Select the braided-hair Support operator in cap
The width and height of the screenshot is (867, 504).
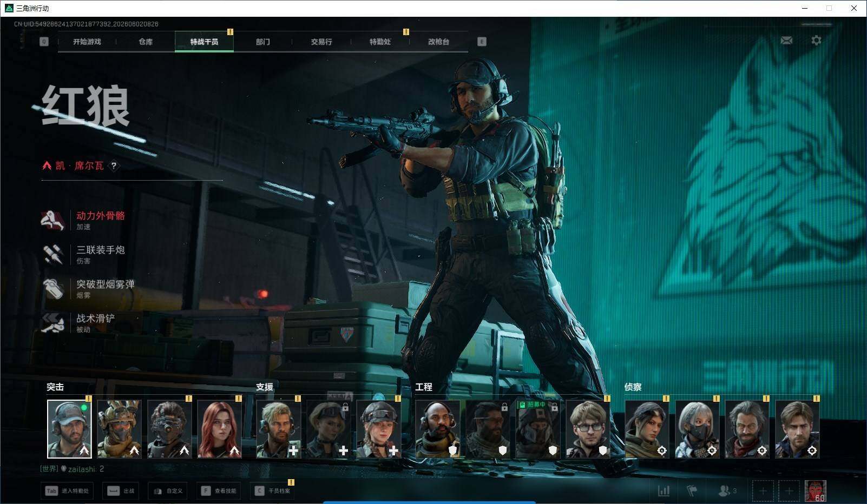click(x=378, y=429)
